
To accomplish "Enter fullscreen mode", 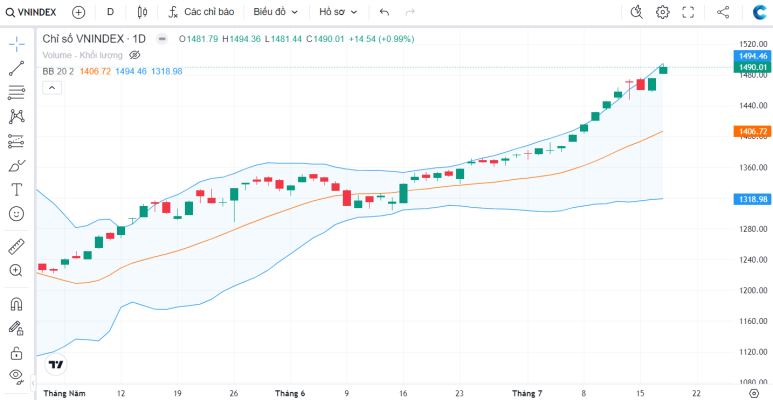I will tap(688, 12).
